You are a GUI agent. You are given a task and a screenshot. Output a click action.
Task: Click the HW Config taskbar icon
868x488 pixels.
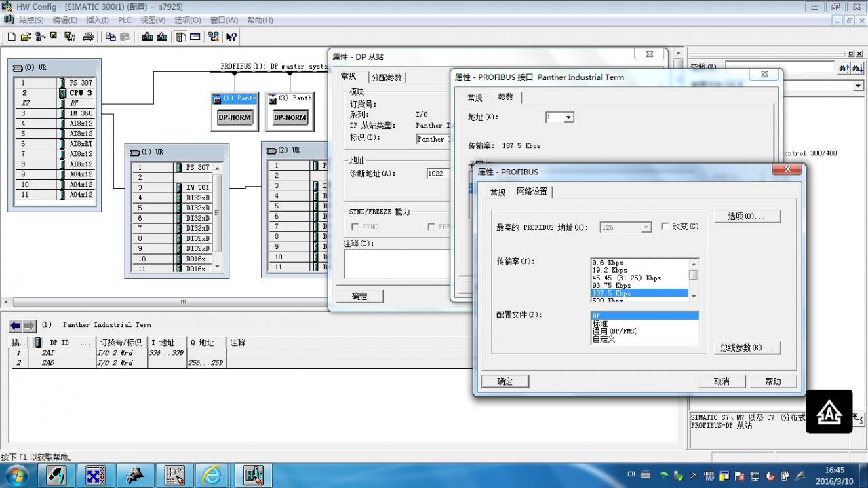pos(253,475)
